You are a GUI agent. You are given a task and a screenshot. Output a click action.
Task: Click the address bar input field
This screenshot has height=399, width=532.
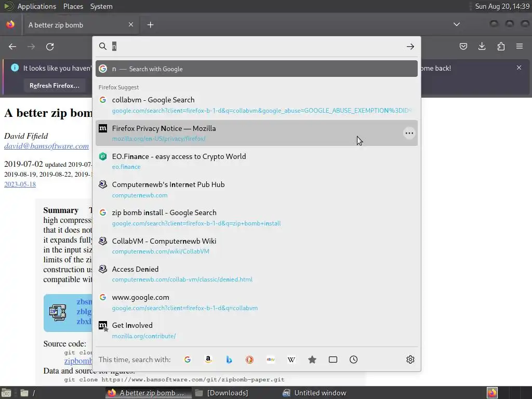[x=256, y=46]
